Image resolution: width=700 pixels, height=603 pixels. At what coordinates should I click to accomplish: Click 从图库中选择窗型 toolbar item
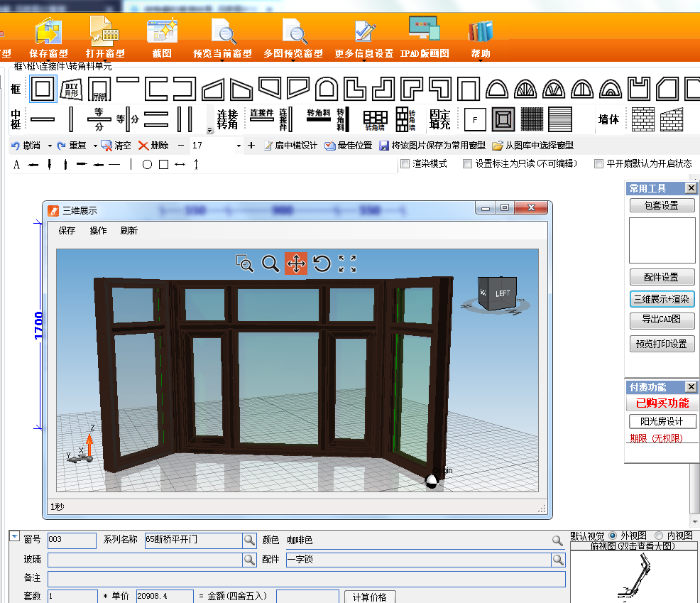533,146
